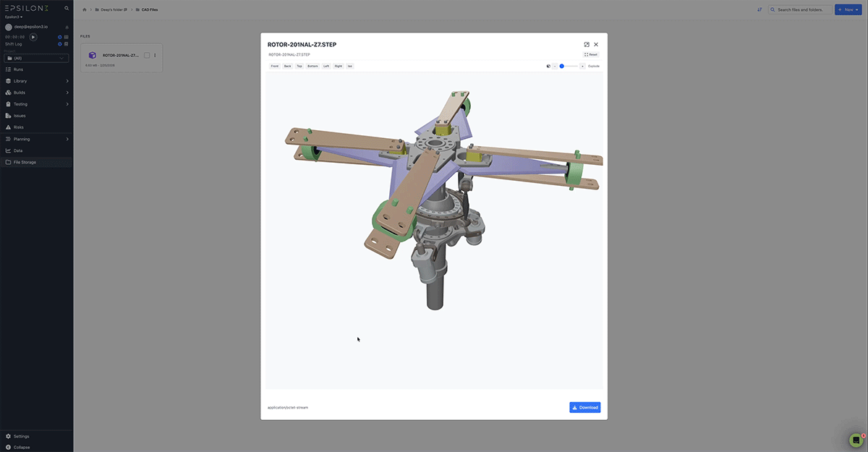Go to Risks in the sidebar
868x452 pixels.
tap(36, 127)
